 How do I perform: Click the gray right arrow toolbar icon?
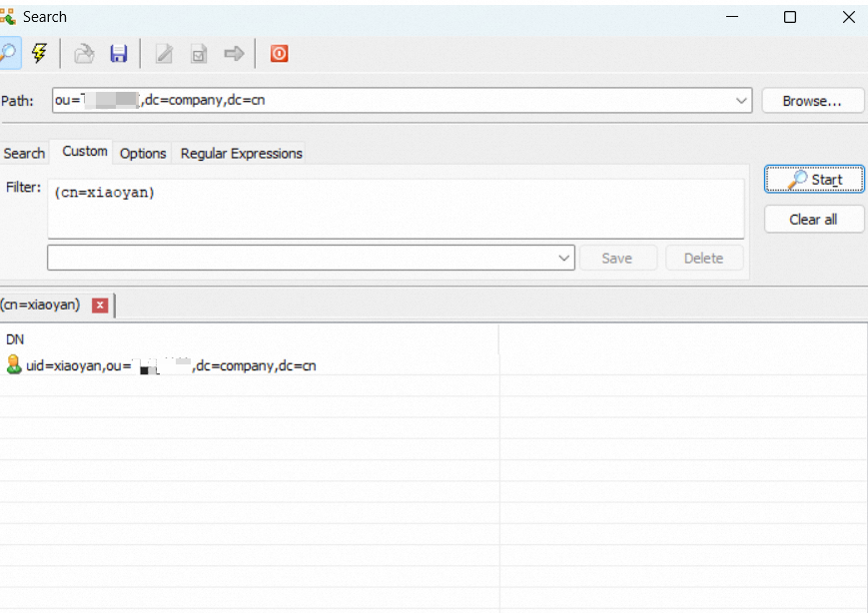click(x=234, y=54)
